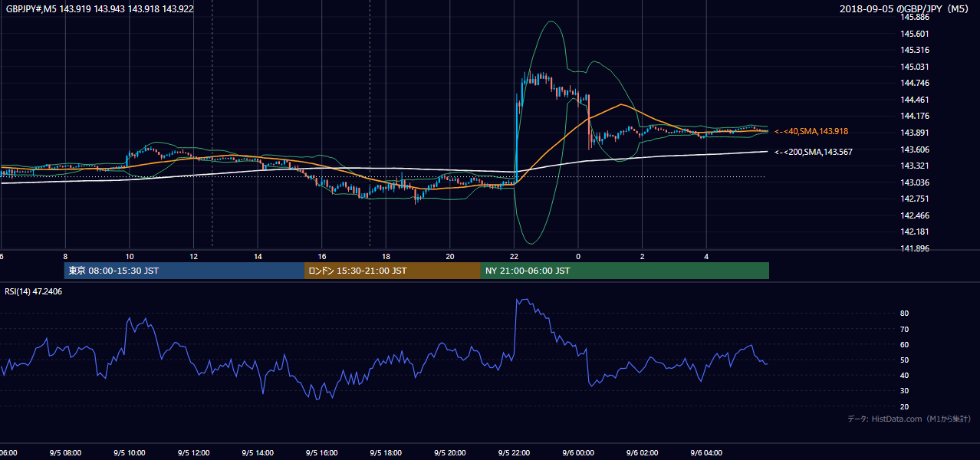
Task: Click the 145.886 price axis label
Action: [915, 17]
